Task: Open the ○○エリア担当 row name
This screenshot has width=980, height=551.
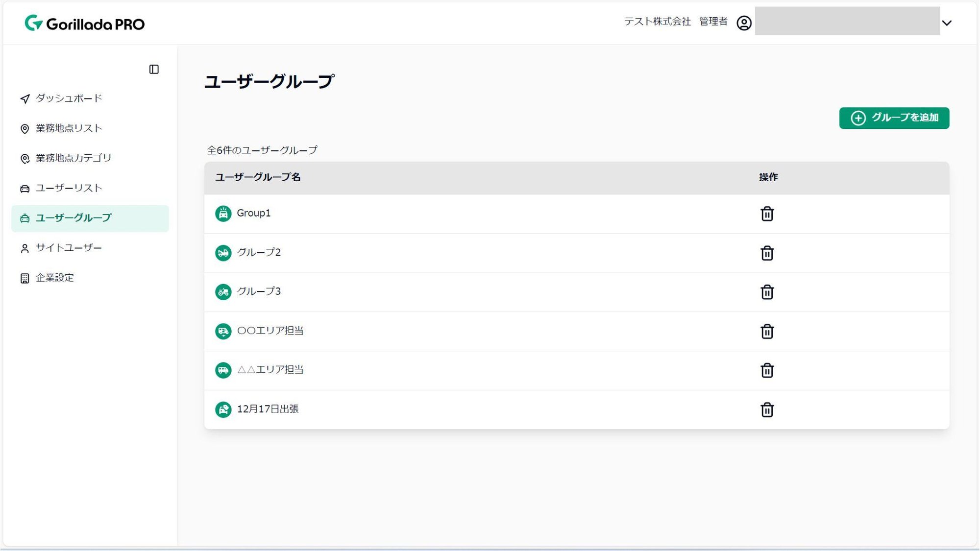Action: pyautogui.click(x=270, y=331)
